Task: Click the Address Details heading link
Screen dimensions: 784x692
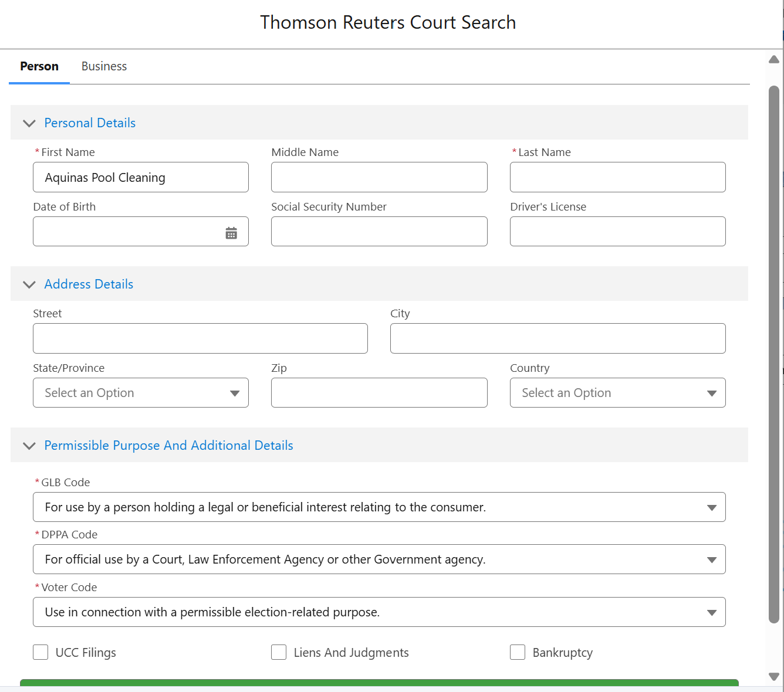Action: [89, 284]
